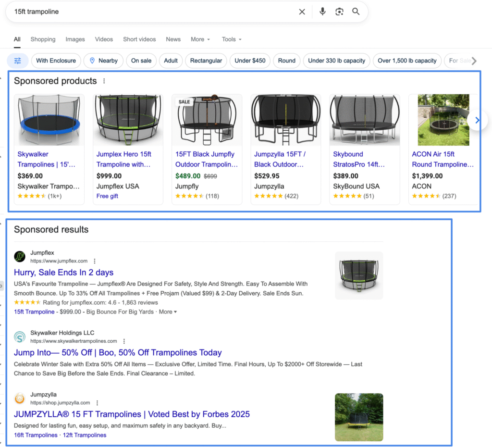492x448 pixels.
Task: Open the filter sliders icon chip
Action: (18, 61)
